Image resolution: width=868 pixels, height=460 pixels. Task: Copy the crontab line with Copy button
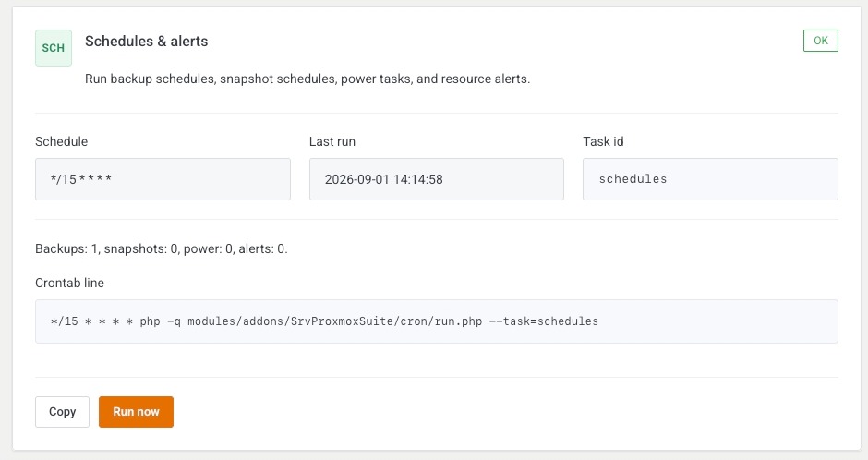click(x=62, y=411)
